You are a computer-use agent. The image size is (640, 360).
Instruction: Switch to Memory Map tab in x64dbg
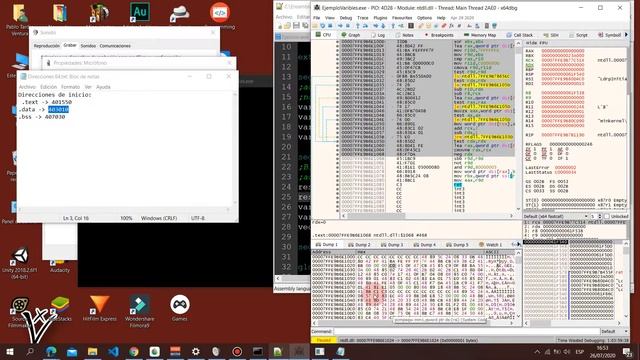(480, 35)
